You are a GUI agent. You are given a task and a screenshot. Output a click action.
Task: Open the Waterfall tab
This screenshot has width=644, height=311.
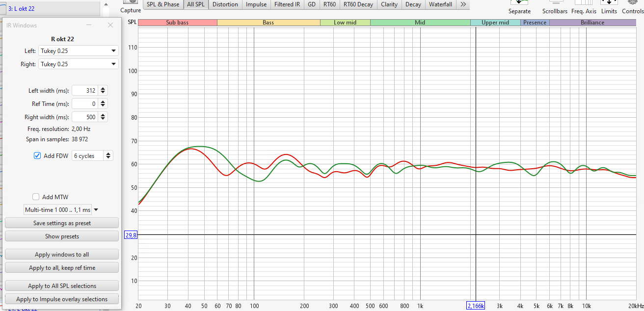(440, 4)
